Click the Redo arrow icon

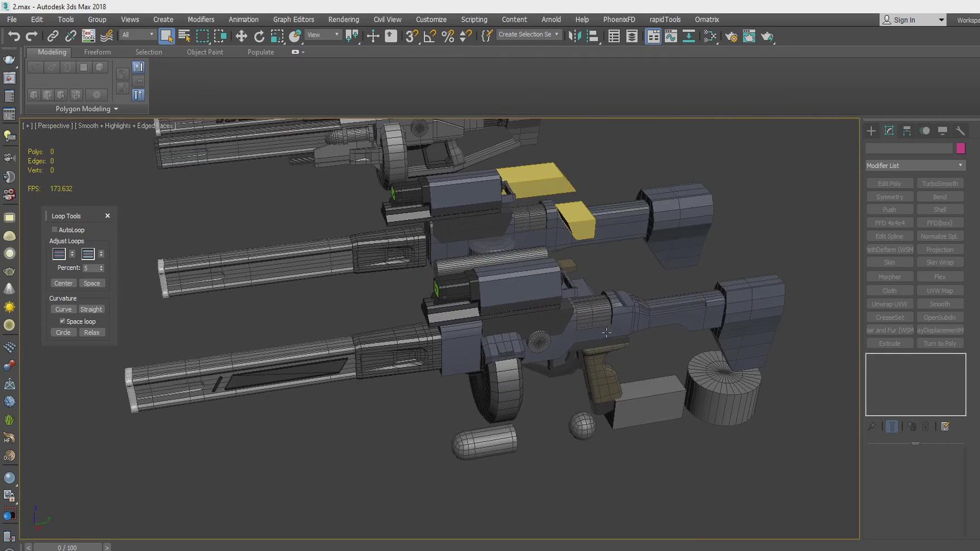32,36
